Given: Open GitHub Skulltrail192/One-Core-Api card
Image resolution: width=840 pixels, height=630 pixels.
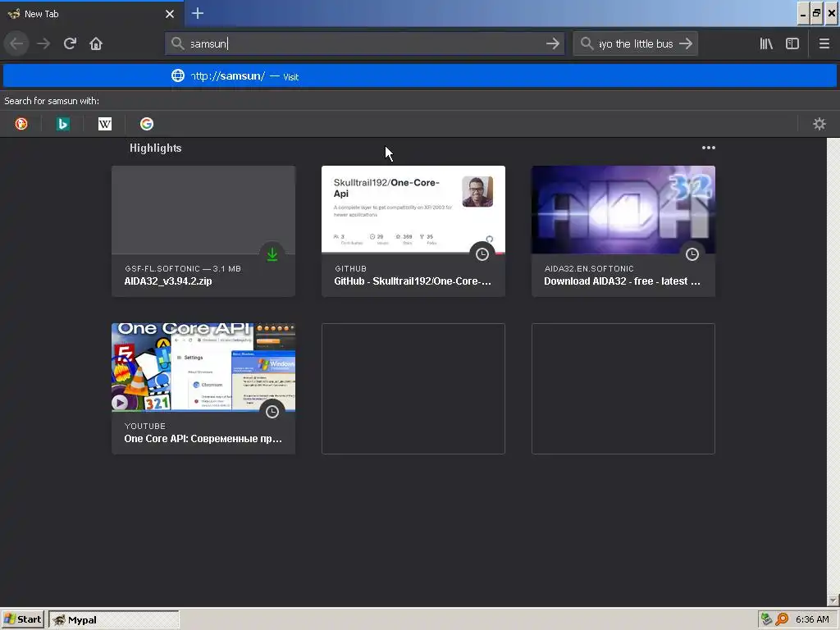Looking at the screenshot, I should [413, 231].
